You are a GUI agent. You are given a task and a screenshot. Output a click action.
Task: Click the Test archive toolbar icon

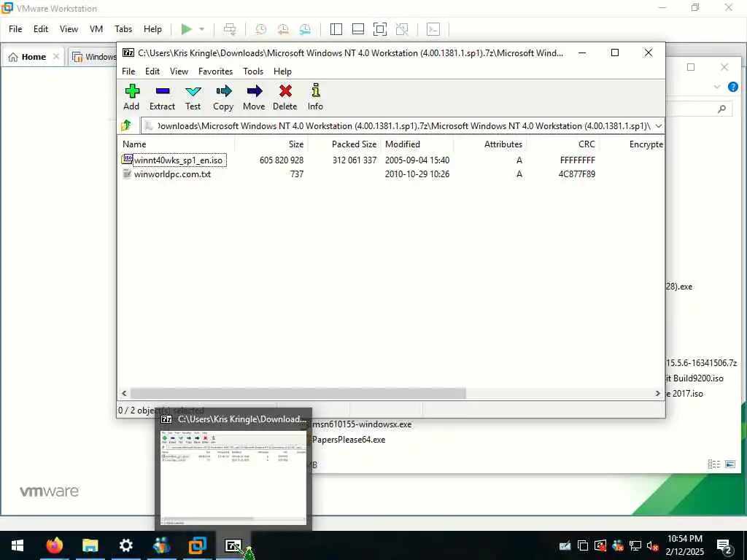[193, 91]
